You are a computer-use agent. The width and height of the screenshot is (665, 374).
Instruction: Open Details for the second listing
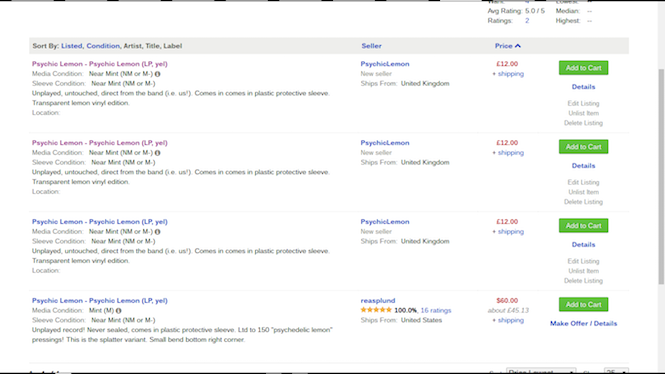tap(583, 165)
